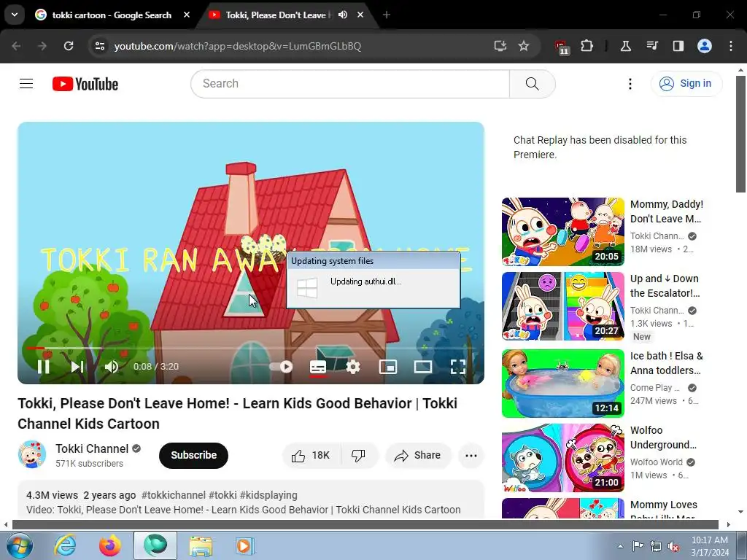Click install app icon in address bar
Viewport: 747px width, 560px height.
500,46
